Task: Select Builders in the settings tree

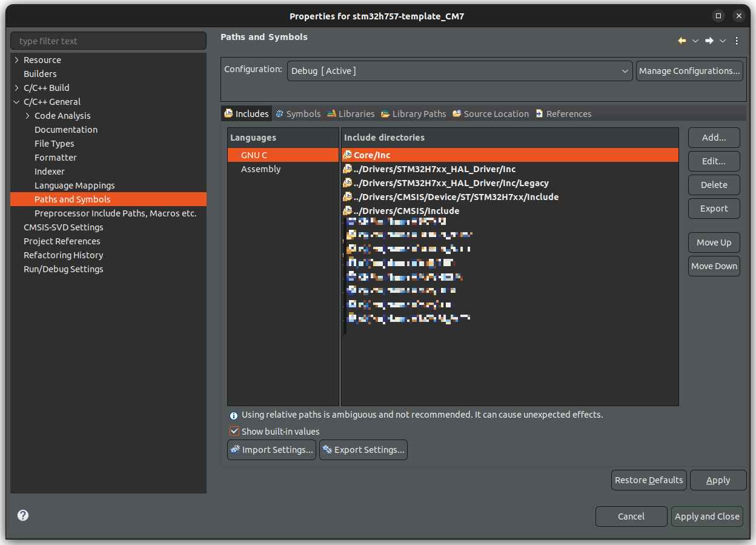Action: coord(40,74)
